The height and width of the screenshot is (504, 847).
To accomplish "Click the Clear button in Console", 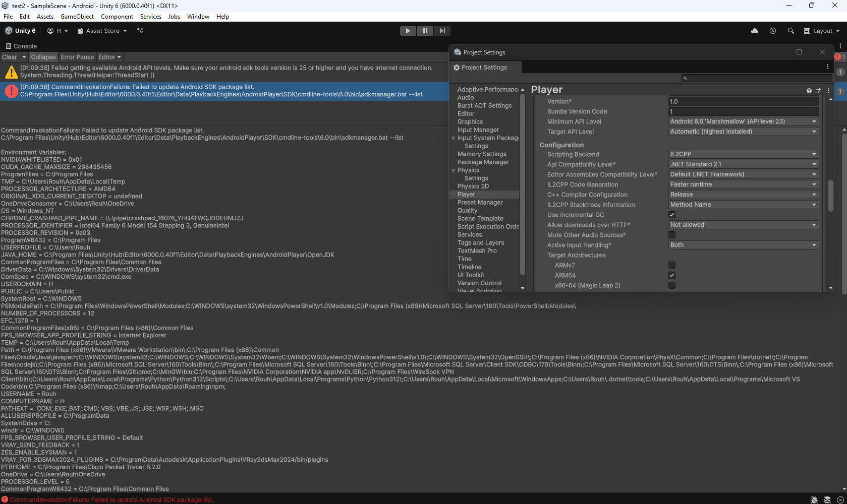I will pos(10,57).
